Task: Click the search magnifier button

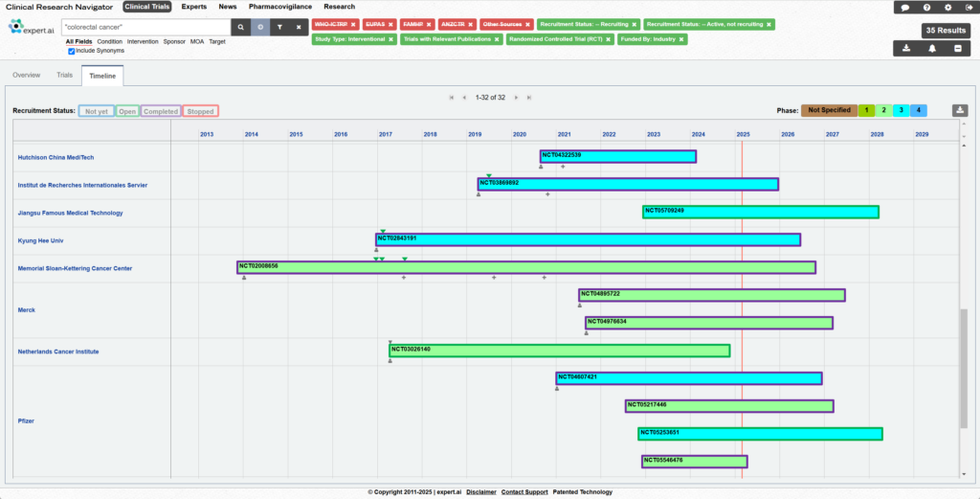Action: point(240,28)
